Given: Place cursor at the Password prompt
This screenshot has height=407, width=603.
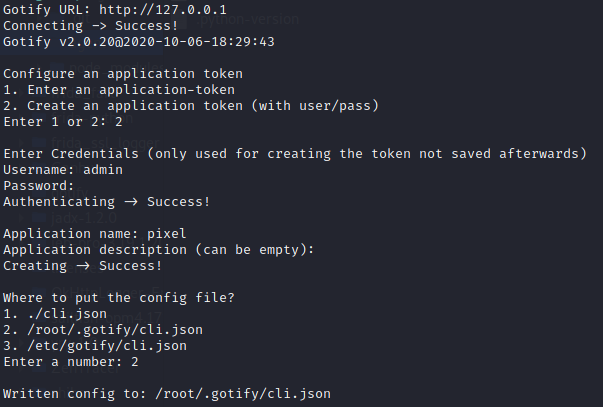Looking at the screenshot, I should [82, 185].
